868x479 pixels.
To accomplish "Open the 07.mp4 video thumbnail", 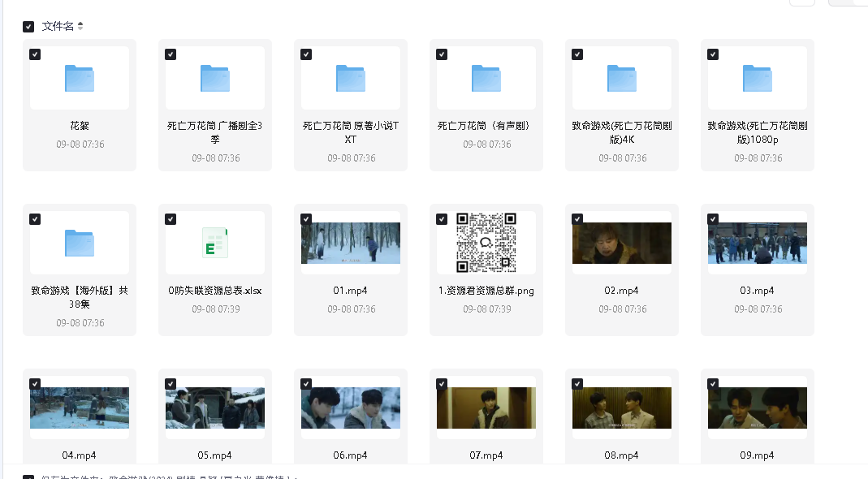I will (x=486, y=408).
